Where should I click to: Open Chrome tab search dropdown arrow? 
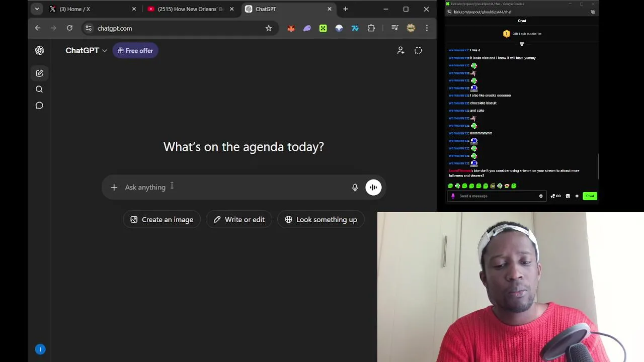(x=37, y=9)
